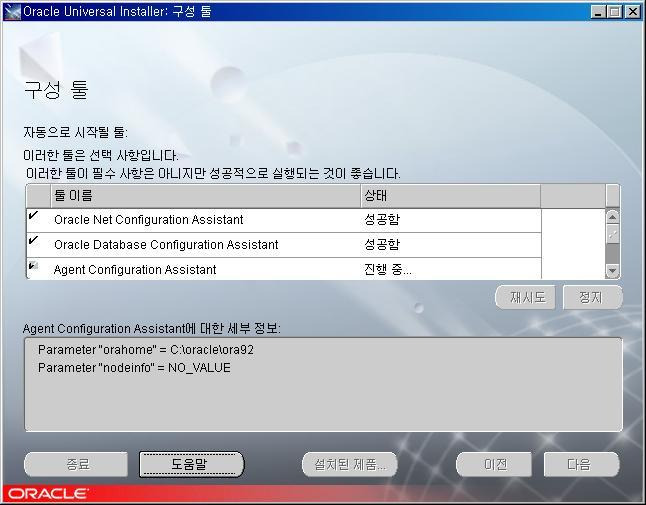646x505 pixels.
Task: Click checkmark beside Oracle Database Configuration Assistant
Action: 33,240
